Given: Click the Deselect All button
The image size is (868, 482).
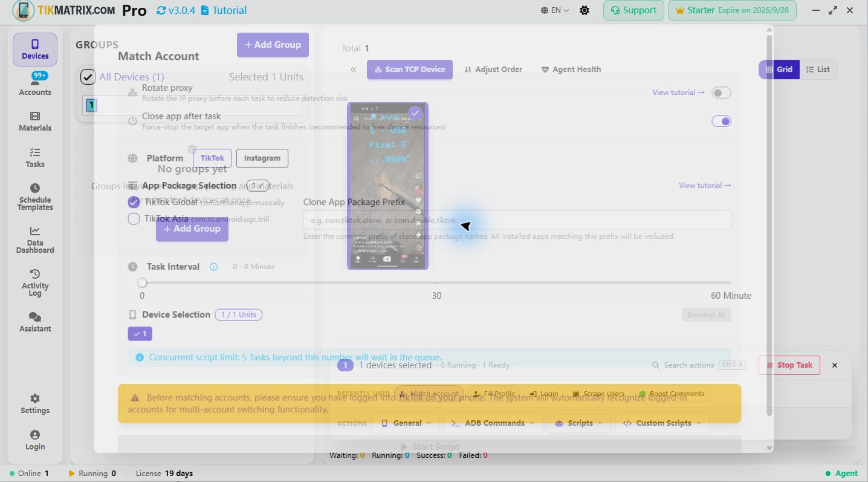Looking at the screenshot, I should tap(707, 314).
